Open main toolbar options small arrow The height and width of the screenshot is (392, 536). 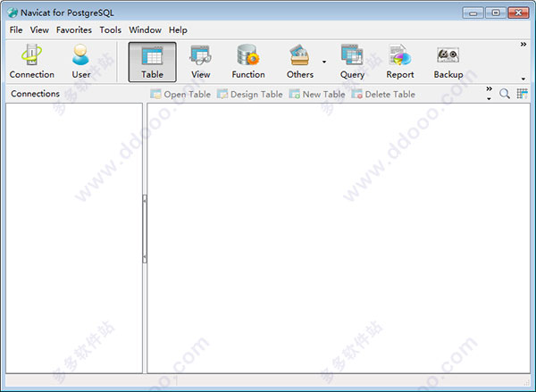523,79
